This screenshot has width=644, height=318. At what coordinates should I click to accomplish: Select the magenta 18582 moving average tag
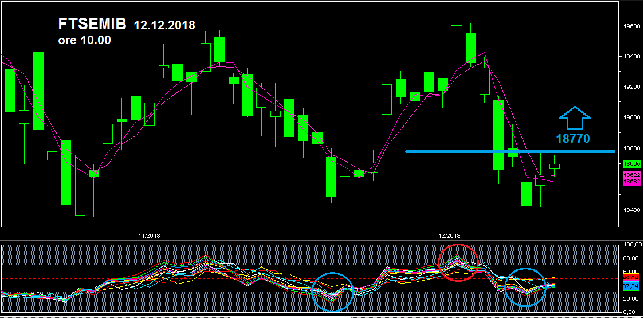(631, 181)
